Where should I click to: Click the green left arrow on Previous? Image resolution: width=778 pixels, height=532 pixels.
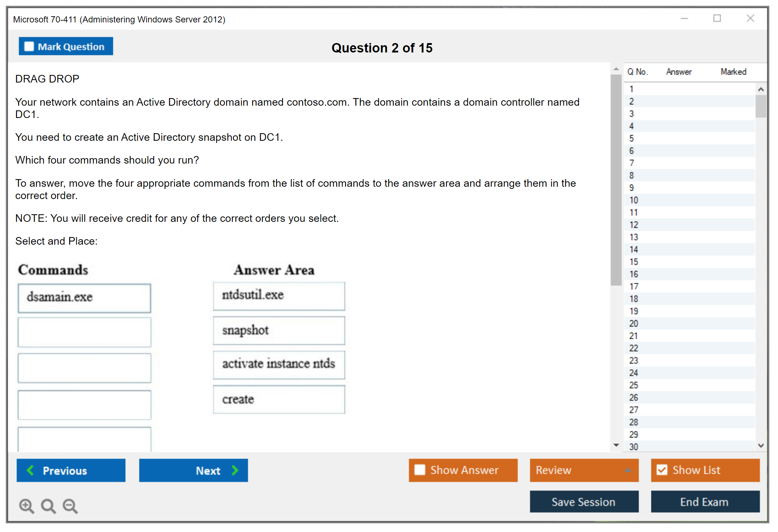[30, 470]
